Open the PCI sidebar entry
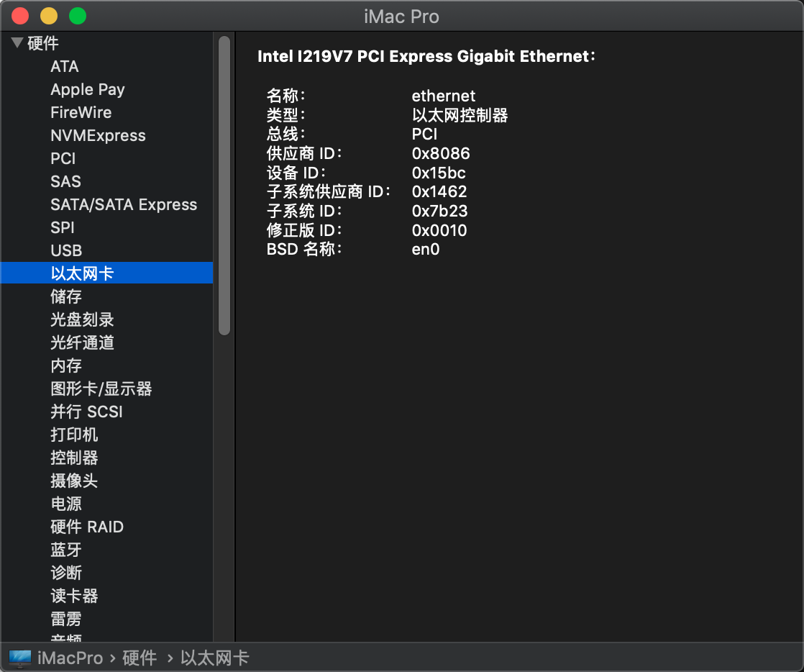Image resolution: width=804 pixels, height=672 pixels. tap(63, 158)
